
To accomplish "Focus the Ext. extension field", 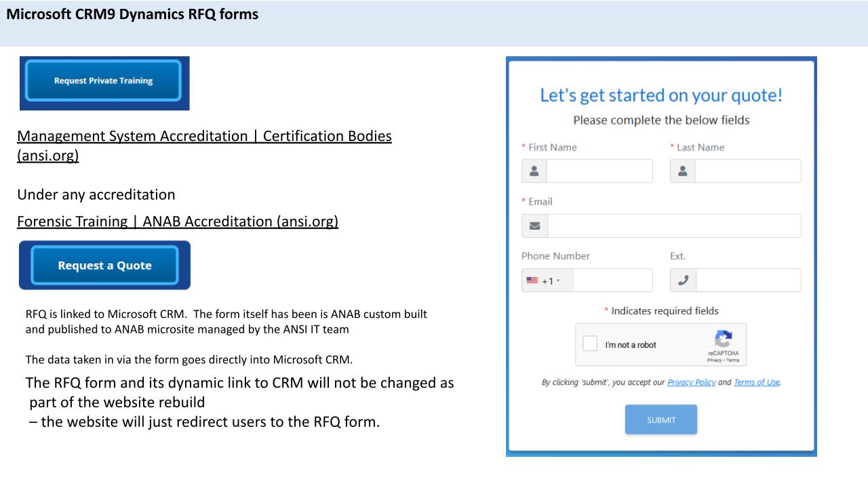I will click(747, 281).
